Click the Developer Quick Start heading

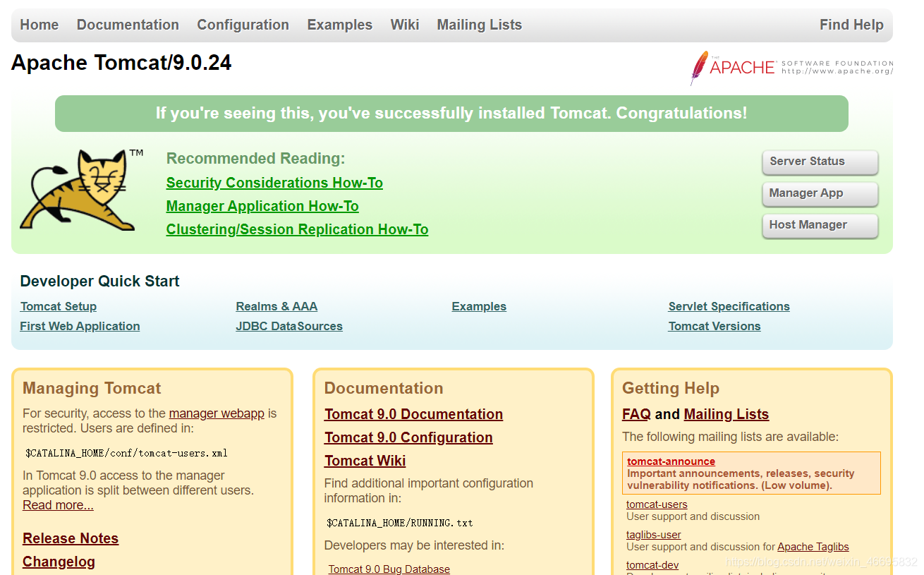pos(99,281)
